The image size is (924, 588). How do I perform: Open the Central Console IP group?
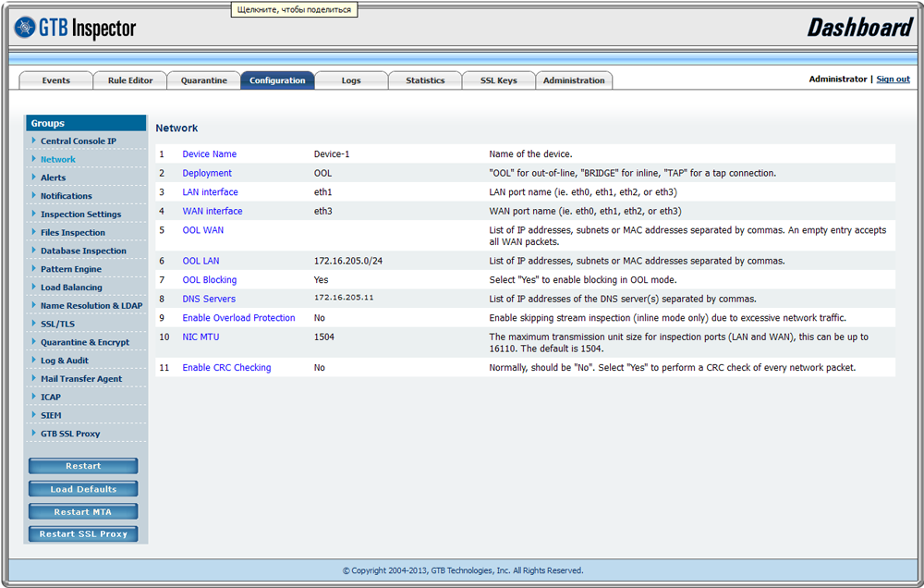point(79,141)
